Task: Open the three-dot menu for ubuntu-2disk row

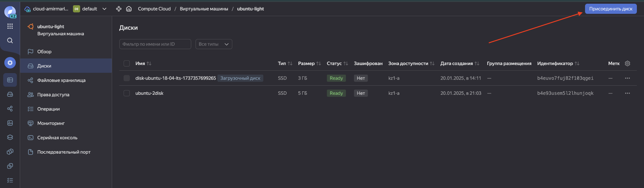Action: [627, 93]
